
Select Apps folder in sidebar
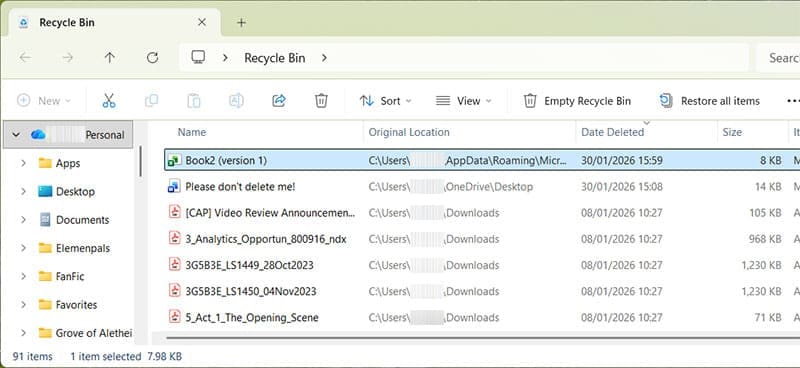pos(68,163)
